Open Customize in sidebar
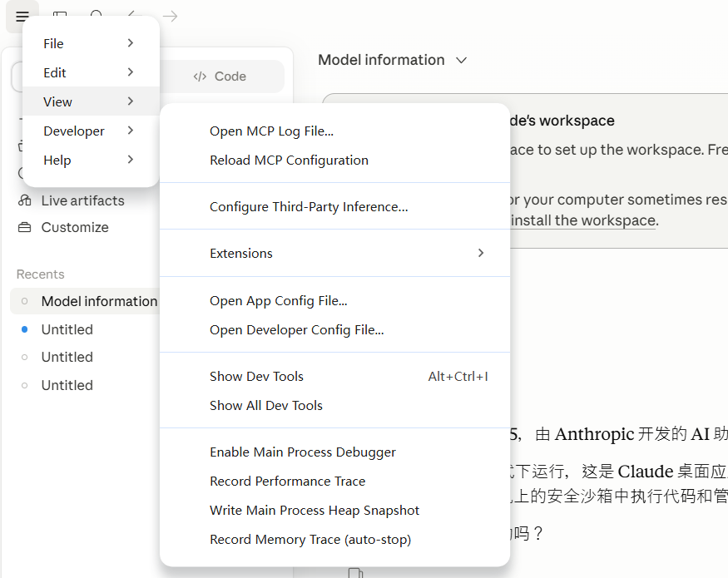 click(75, 228)
